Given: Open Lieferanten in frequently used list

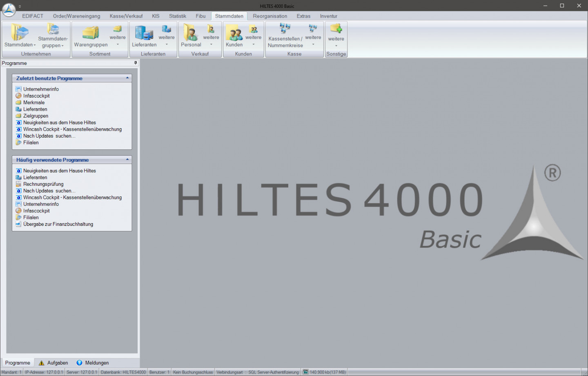Looking at the screenshot, I should click(x=35, y=177).
